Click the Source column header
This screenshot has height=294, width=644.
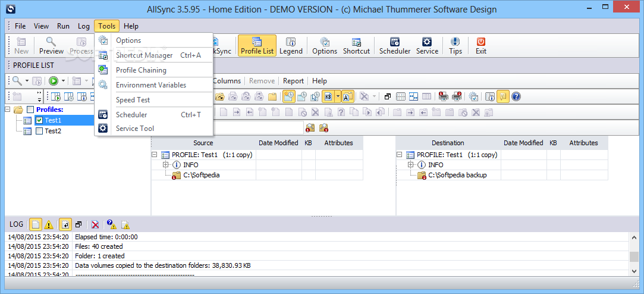(x=203, y=143)
